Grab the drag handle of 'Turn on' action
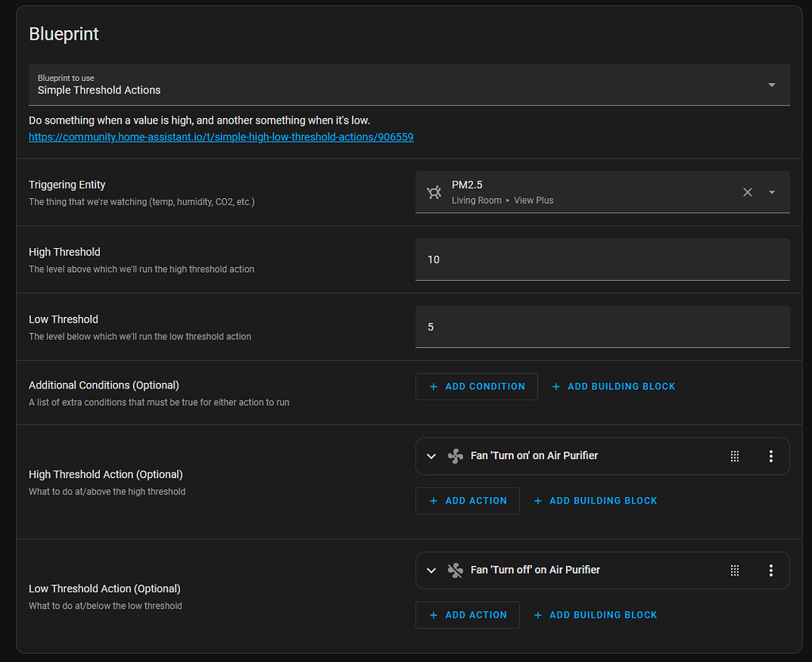 [x=735, y=456]
